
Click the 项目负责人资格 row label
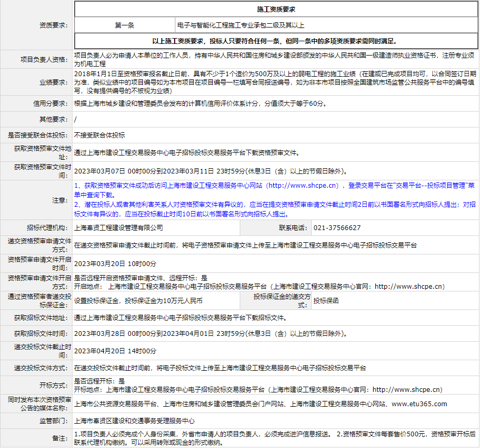point(46,59)
